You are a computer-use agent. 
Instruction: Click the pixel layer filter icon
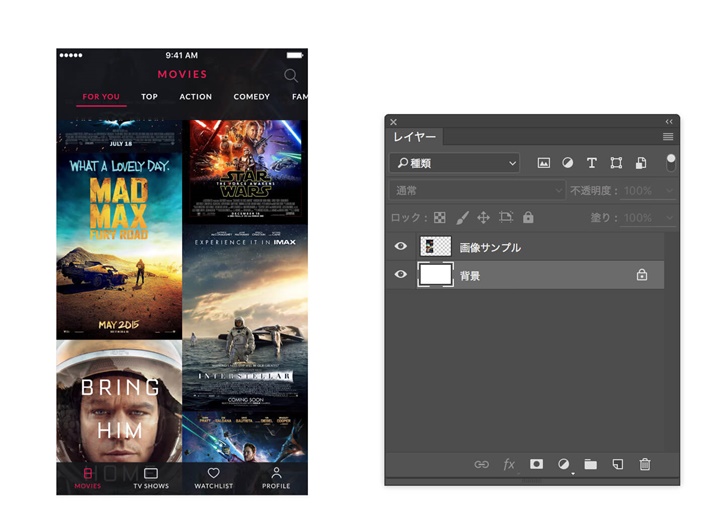point(544,163)
